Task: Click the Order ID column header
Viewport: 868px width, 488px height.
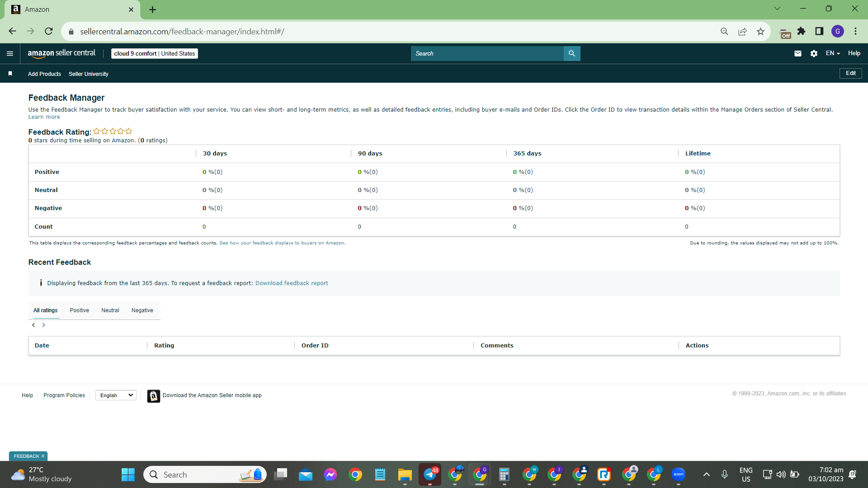Action: point(315,346)
